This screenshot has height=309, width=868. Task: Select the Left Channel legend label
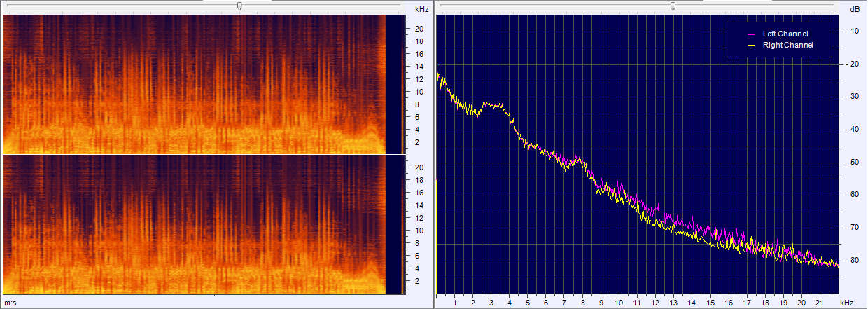click(785, 34)
